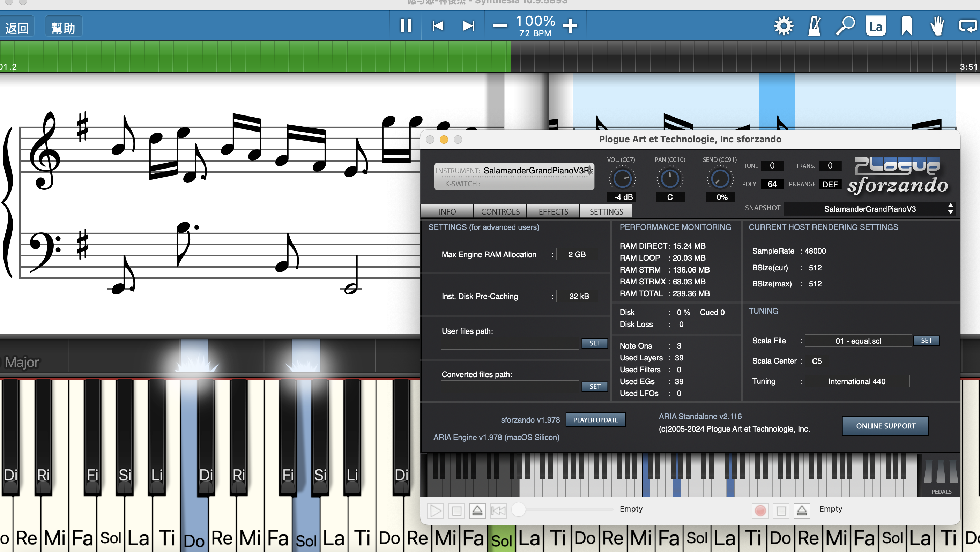
Task: Switch to the CONTROLS tab
Action: point(500,211)
